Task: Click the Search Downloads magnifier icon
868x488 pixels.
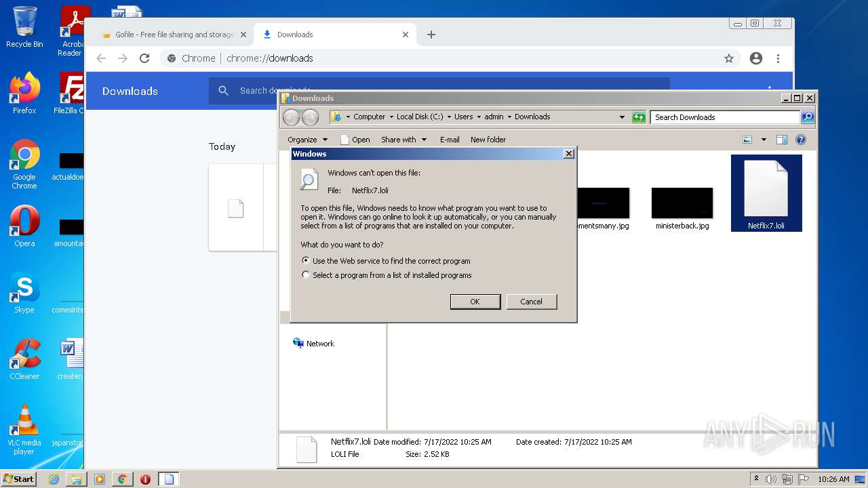Action: click(808, 117)
